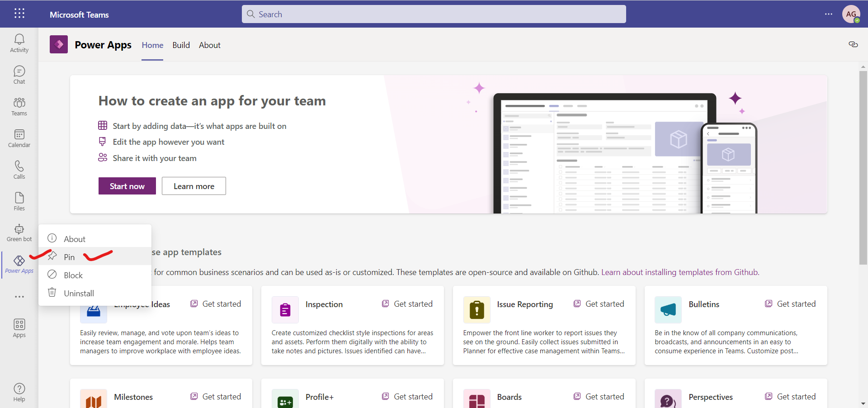Open the copy link icon below the profile
Screen dimensions: 868x408
tap(853, 44)
